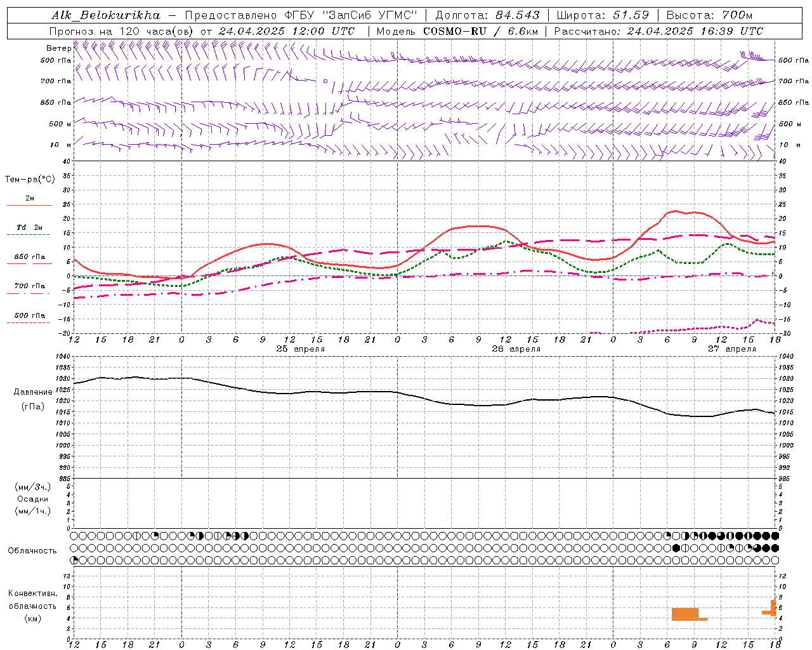Click Рассчитано: 24.04.2025 16:39 UTC timestamp
The width and height of the screenshot is (812, 650).
coord(658,31)
